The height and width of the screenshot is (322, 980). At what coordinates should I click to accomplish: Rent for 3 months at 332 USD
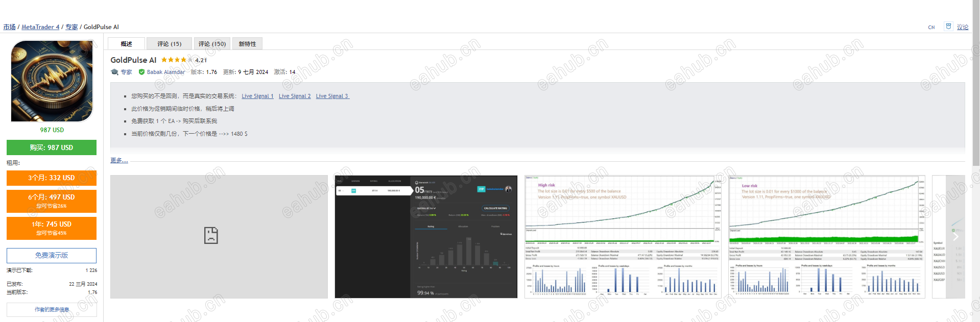52,178
